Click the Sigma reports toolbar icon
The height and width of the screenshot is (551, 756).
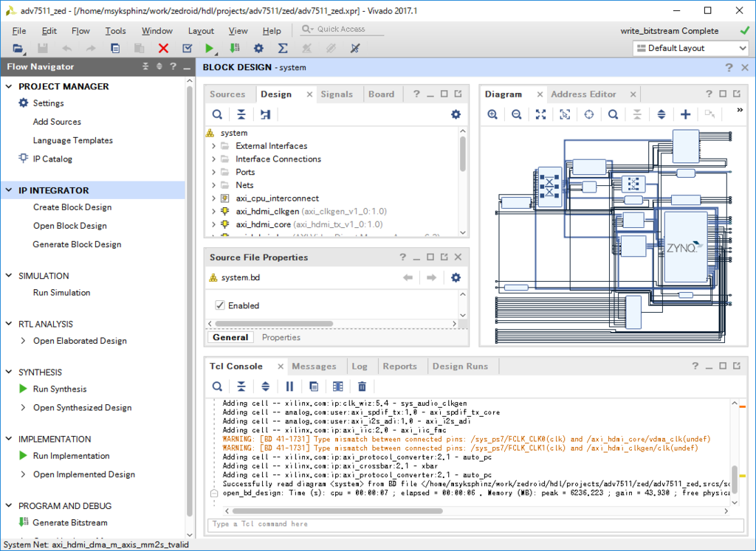pos(283,48)
